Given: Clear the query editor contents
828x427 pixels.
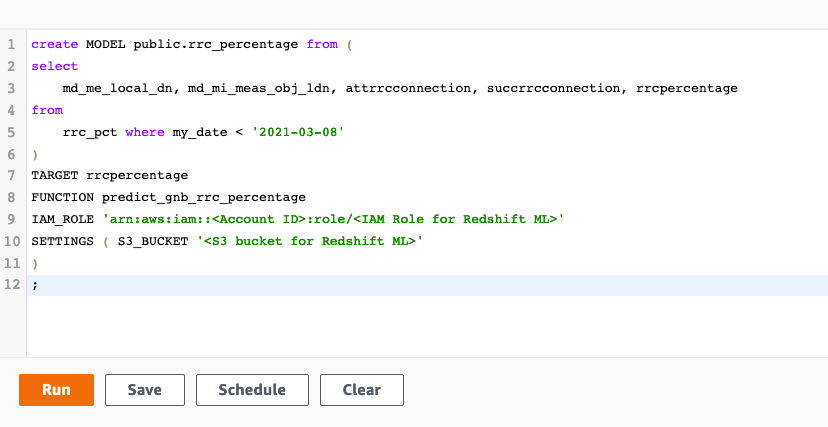Looking at the screenshot, I should tap(362, 390).
